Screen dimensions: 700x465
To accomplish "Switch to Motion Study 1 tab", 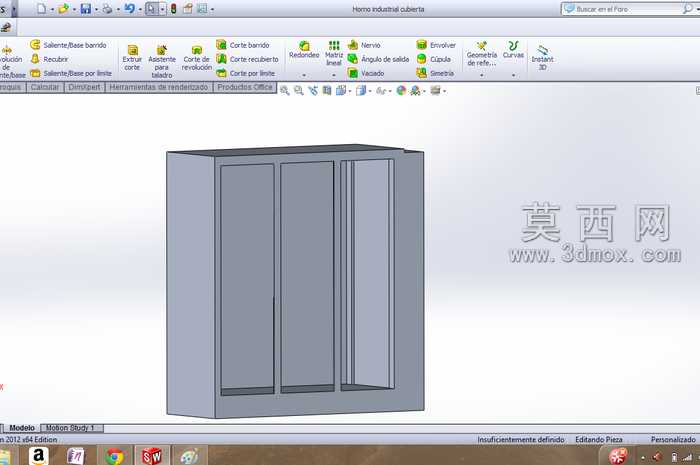I will pyautogui.click(x=71, y=428).
